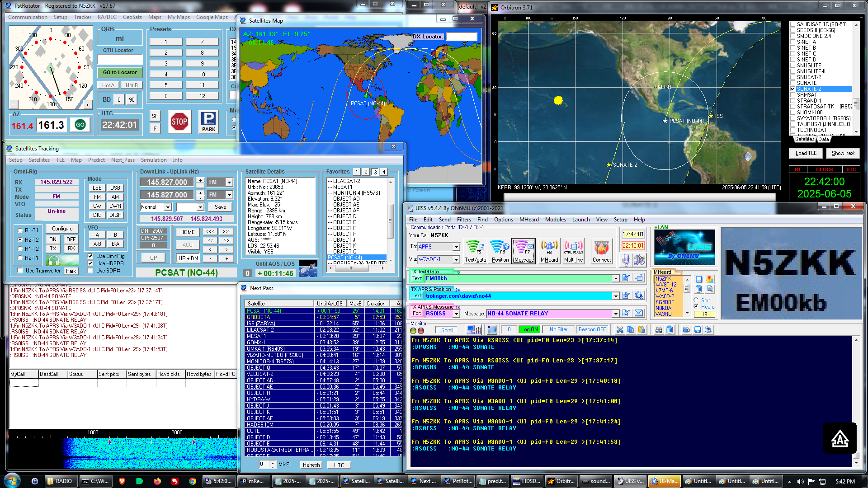Select the Sort radio button in MHeard
868x488 pixels.
[696, 300]
